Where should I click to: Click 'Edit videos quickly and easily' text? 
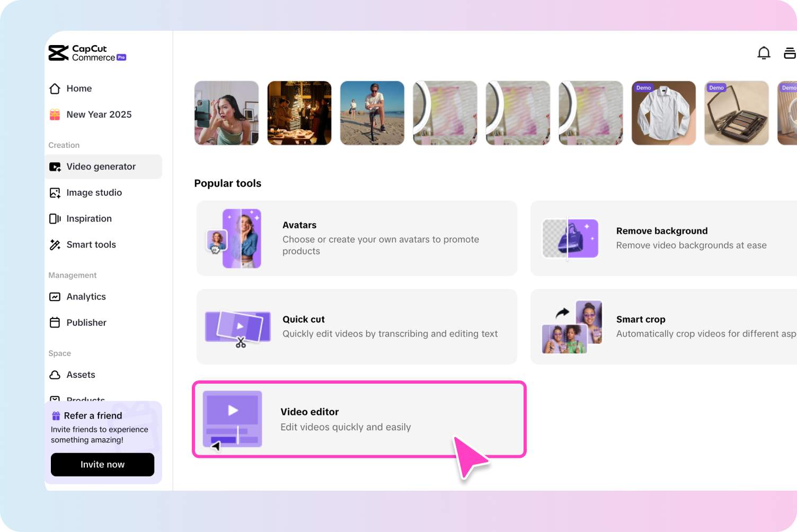click(346, 427)
